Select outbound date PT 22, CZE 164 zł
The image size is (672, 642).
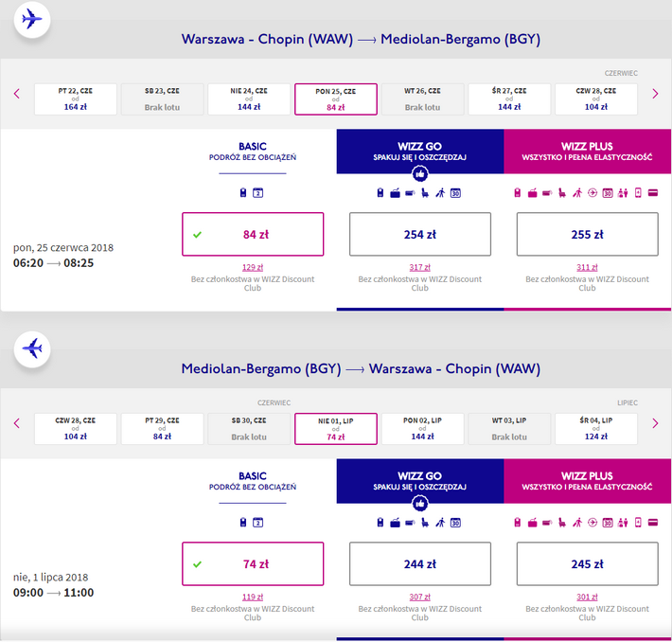point(76,99)
